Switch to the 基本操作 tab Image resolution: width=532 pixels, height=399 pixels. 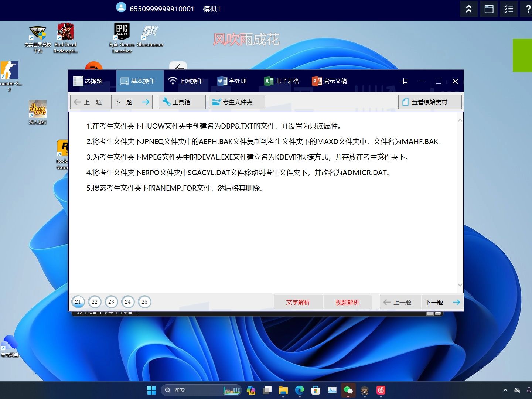point(140,81)
